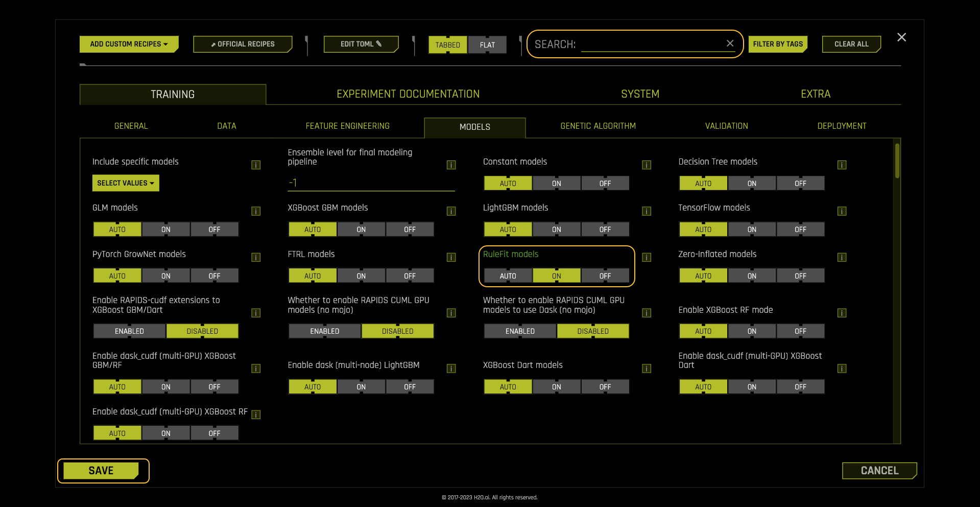
Task: Close the expert settings dialog
Action: pyautogui.click(x=901, y=37)
